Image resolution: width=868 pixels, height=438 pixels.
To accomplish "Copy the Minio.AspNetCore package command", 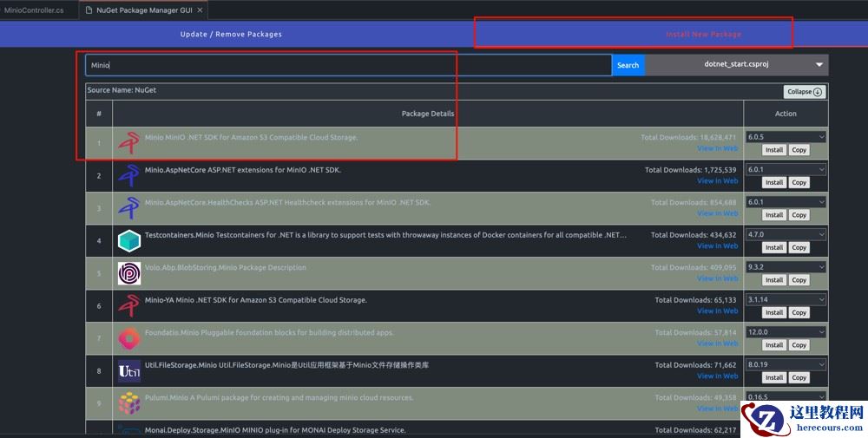I will 799,182.
